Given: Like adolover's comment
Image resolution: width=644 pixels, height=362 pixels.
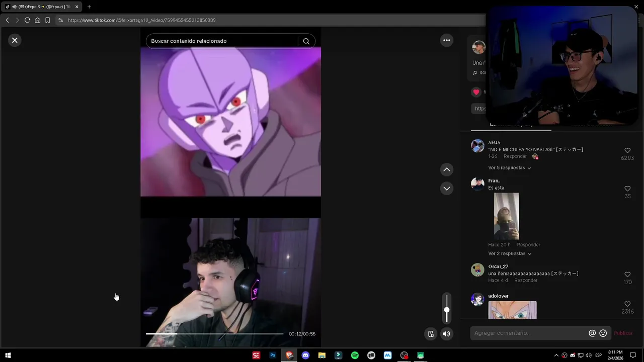Looking at the screenshot, I should [627, 304].
